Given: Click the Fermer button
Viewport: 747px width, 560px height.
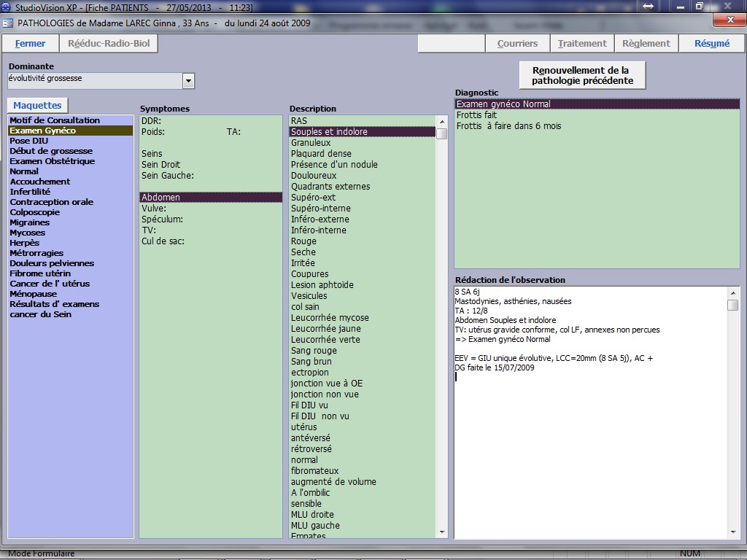Looking at the screenshot, I should (30, 44).
